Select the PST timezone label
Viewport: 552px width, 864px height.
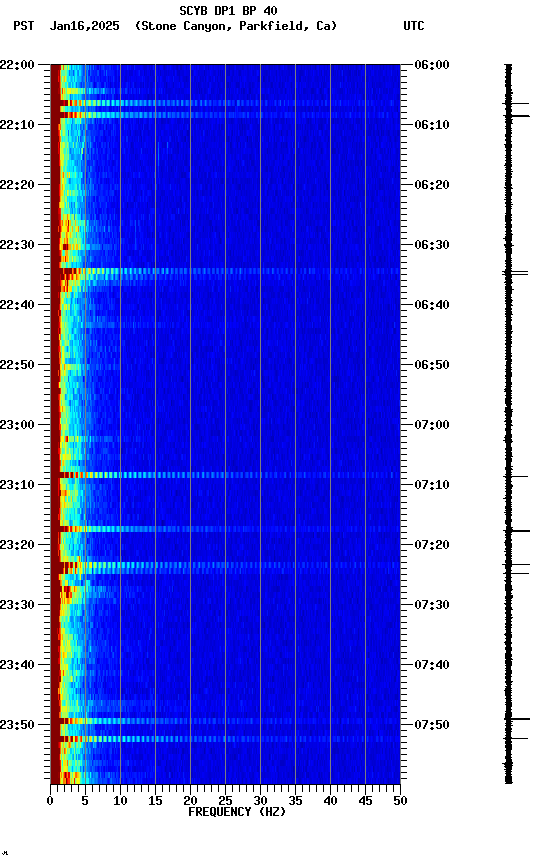[x=24, y=26]
